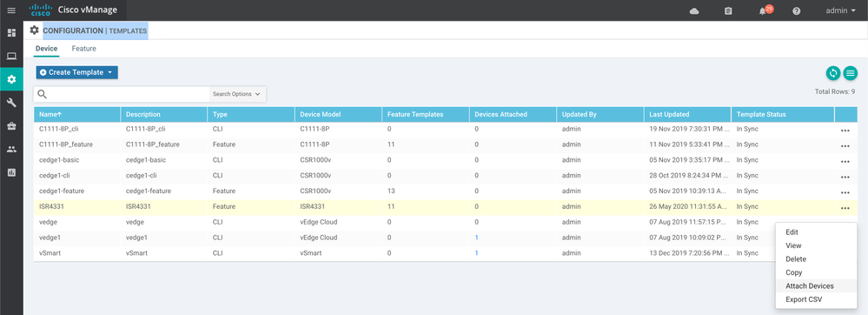Select the ISR4331 template name cell

[x=77, y=206]
